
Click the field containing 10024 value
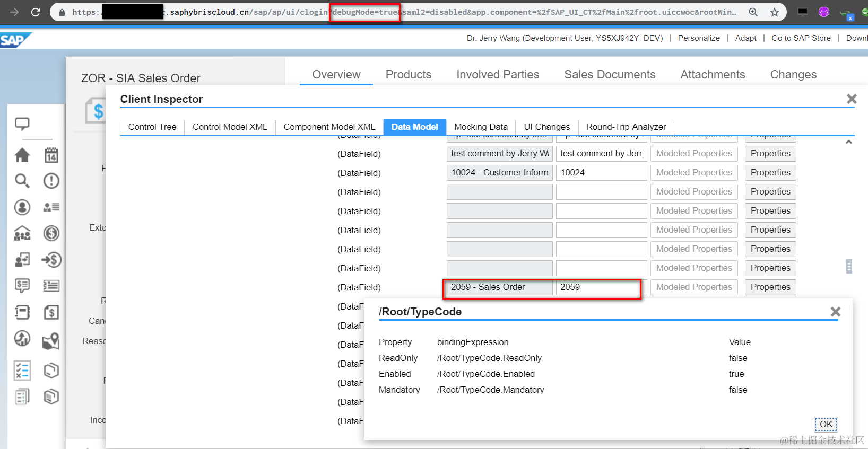[x=601, y=173]
